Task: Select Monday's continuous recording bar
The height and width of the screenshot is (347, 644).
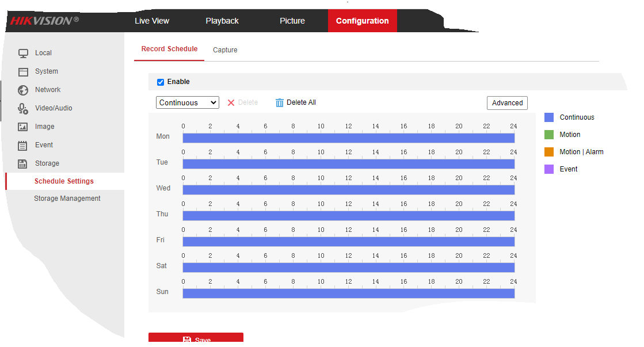Action: coord(348,138)
